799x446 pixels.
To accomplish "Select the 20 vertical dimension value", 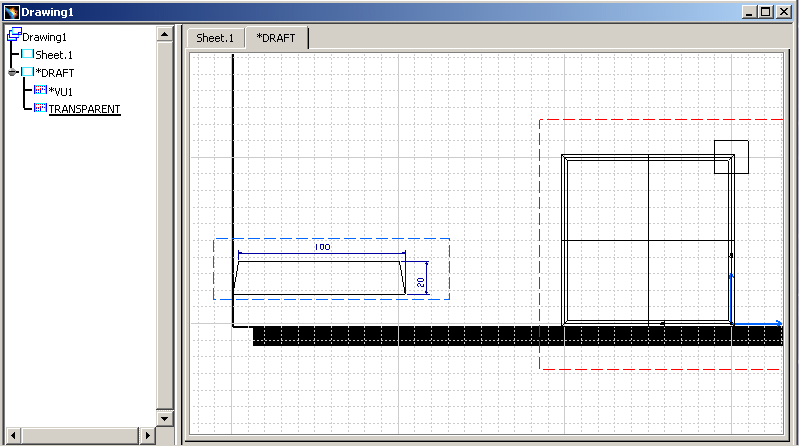I will tap(421, 282).
